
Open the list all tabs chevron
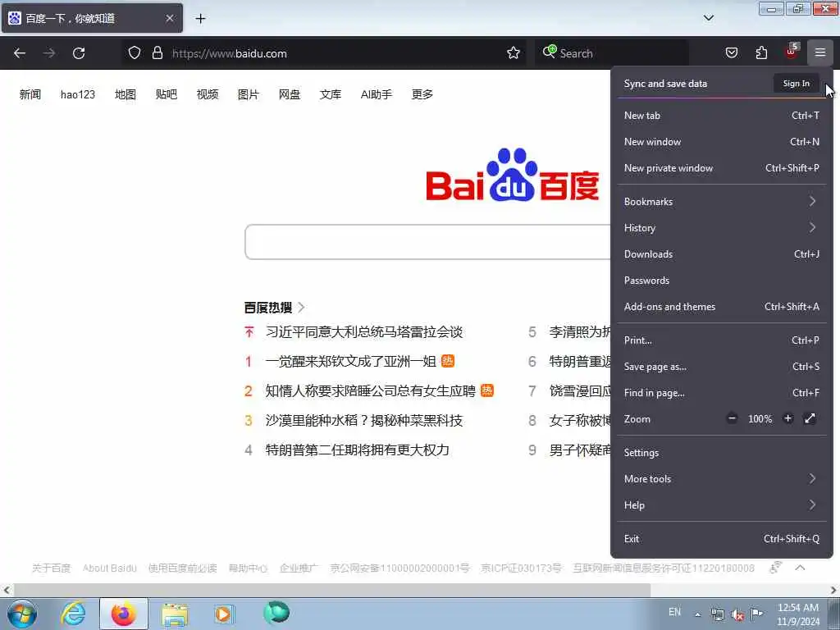tap(708, 18)
